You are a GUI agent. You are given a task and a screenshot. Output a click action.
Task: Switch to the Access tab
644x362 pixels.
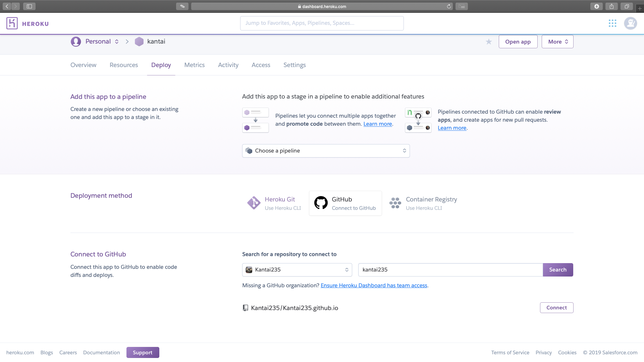tap(261, 65)
